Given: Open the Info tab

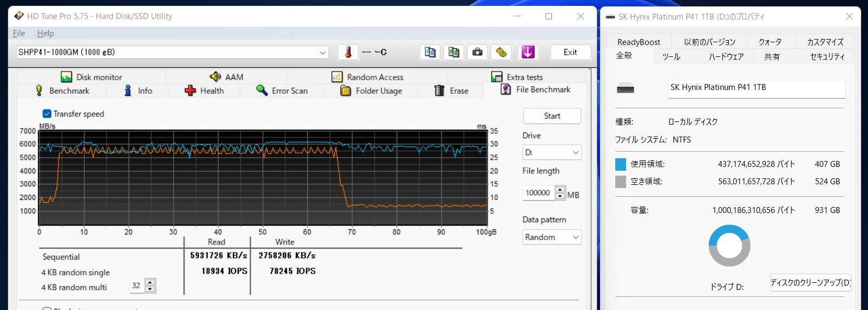Looking at the screenshot, I should click(x=137, y=91).
